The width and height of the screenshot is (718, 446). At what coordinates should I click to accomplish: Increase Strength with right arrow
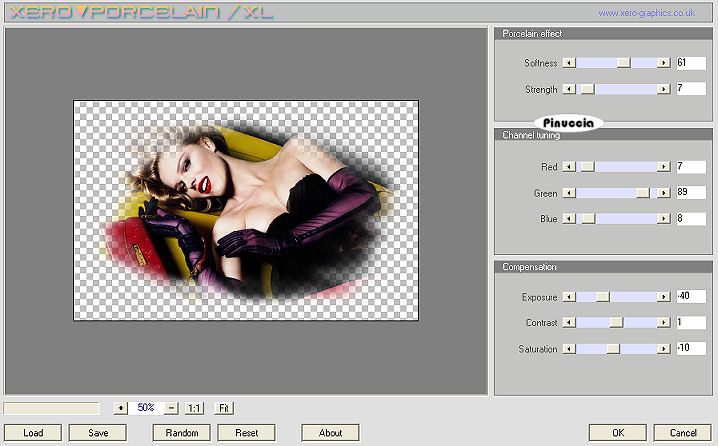coord(664,89)
